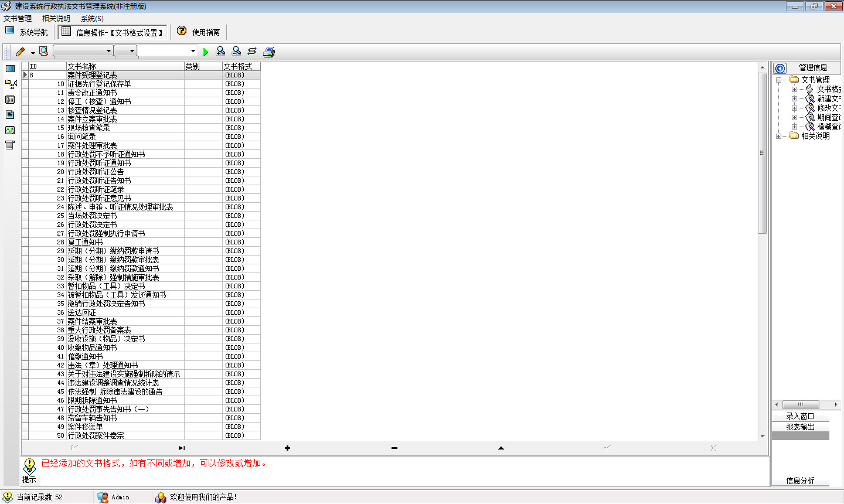Click the tree panel scroll right arrow

(836, 404)
